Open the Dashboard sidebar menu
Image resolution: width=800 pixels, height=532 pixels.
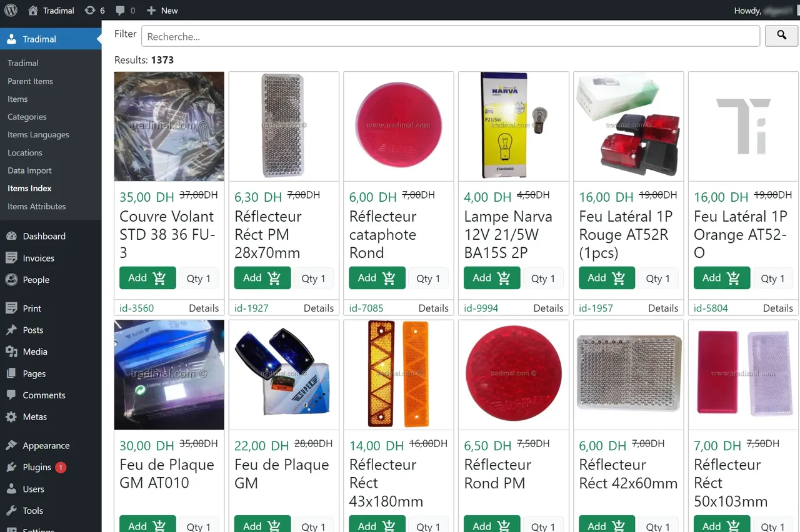(44, 236)
